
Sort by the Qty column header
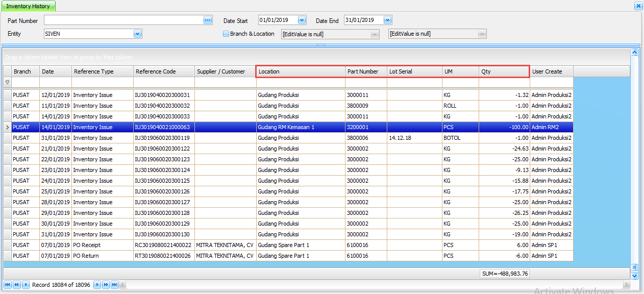pyautogui.click(x=504, y=71)
